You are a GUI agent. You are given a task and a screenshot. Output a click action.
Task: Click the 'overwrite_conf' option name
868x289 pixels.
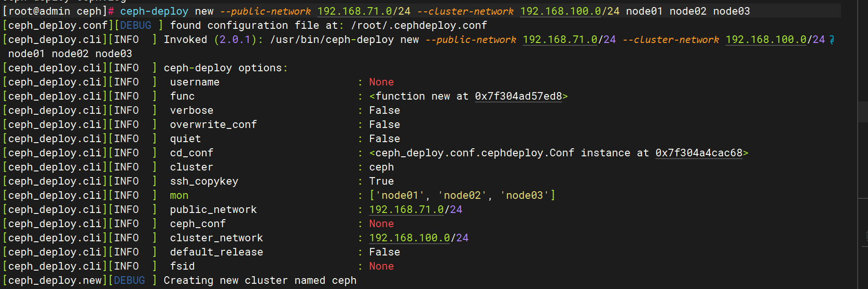tap(213, 125)
